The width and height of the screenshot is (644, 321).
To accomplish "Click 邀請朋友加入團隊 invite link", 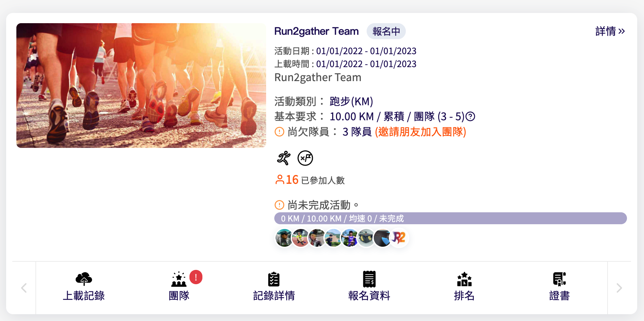I will tap(420, 132).
